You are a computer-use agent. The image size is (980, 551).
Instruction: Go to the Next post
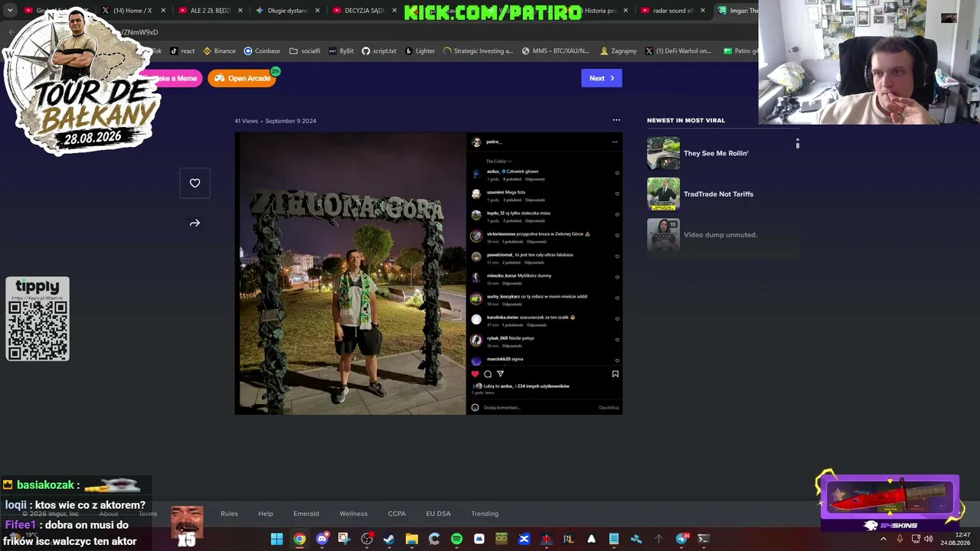click(601, 78)
